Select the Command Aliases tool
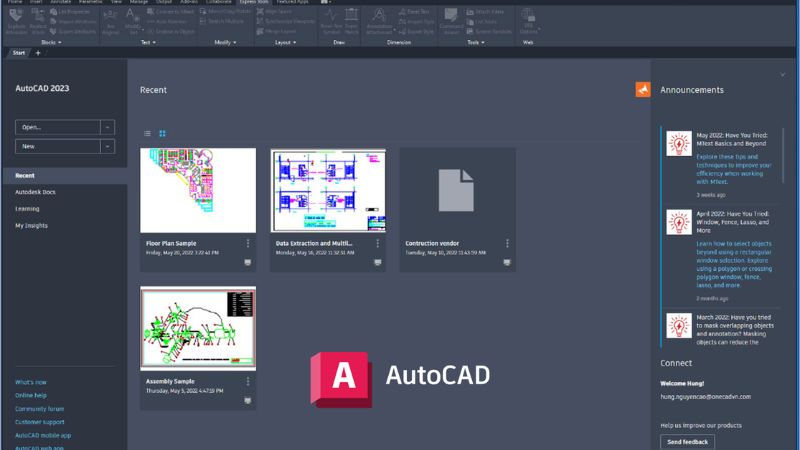Viewport: 800px width, 450px height. [x=451, y=22]
